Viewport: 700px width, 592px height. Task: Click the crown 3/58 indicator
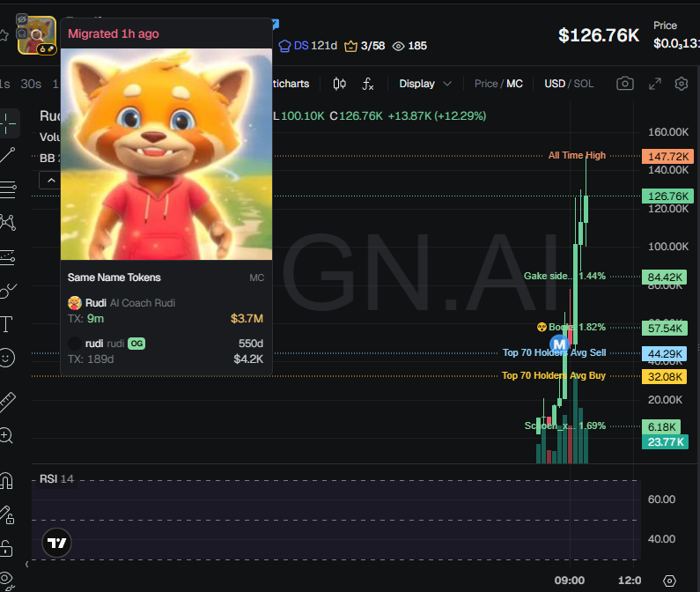click(365, 46)
